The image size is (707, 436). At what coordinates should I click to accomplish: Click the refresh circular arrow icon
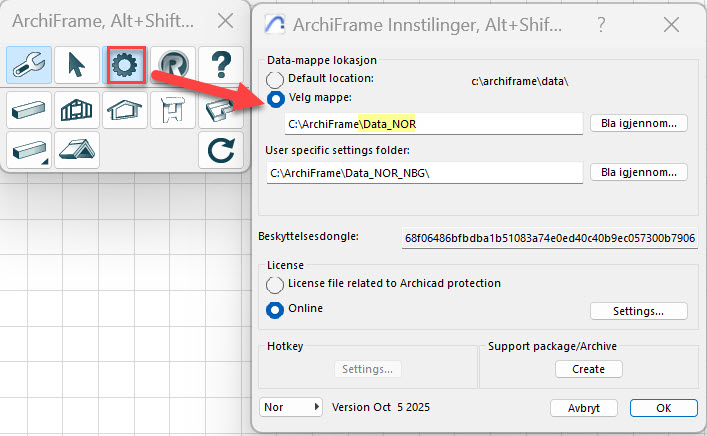[x=220, y=150]
